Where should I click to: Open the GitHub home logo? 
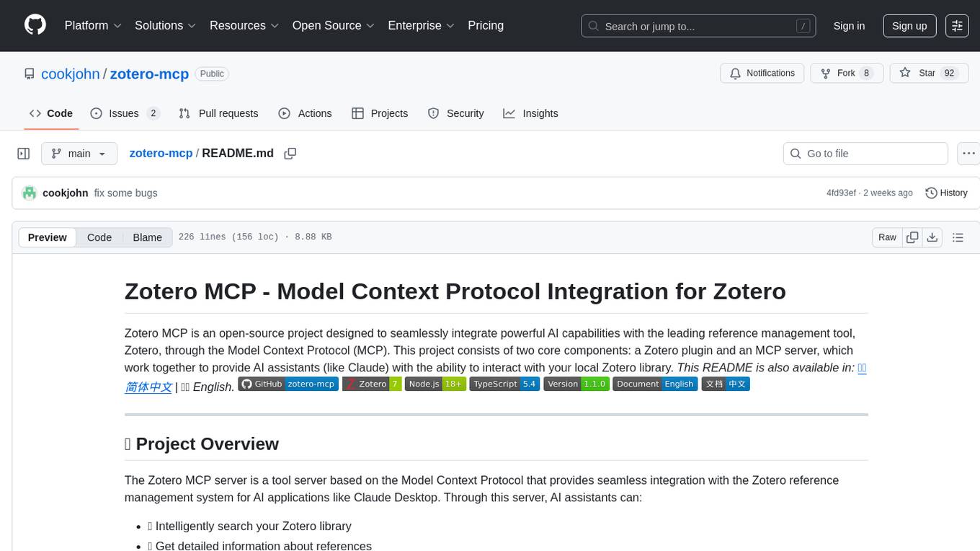(x=35, y=25)
